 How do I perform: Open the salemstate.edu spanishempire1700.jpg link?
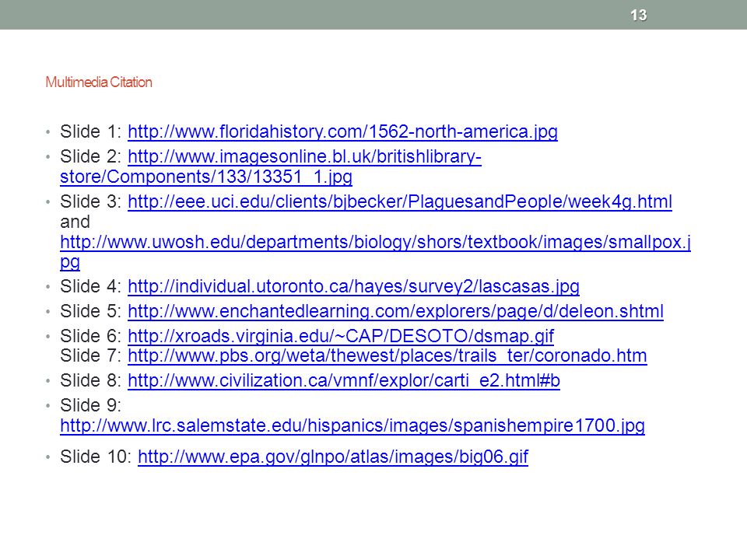pyautogui.click(x=352, y=425)
